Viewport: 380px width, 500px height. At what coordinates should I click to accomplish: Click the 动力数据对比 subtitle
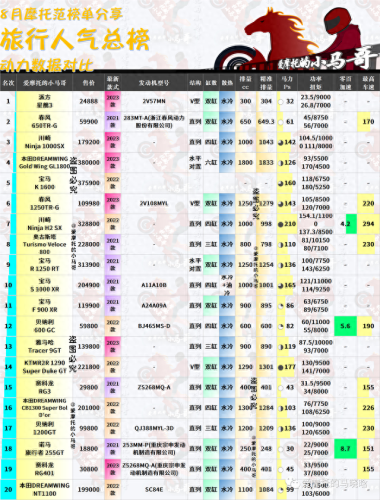pos(47,65)
